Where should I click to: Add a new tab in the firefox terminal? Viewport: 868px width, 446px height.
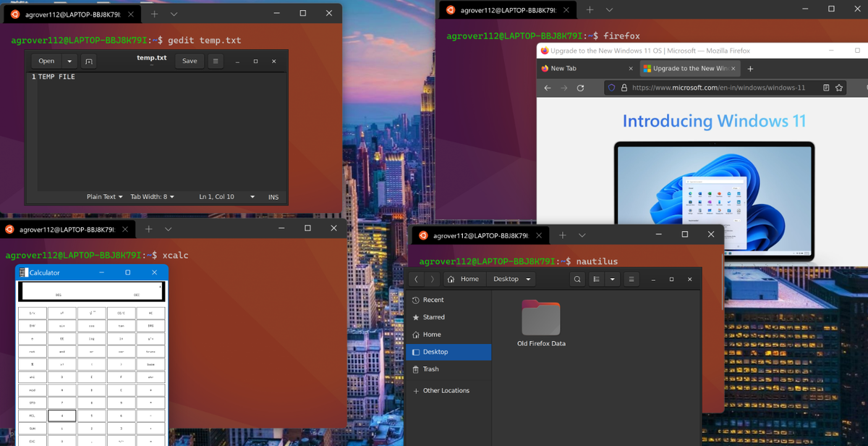[x=590, y=9]
